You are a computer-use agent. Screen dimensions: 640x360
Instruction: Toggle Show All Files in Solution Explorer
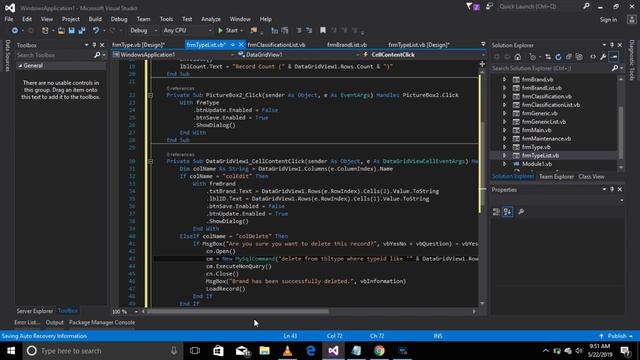[x=579, y=57]
